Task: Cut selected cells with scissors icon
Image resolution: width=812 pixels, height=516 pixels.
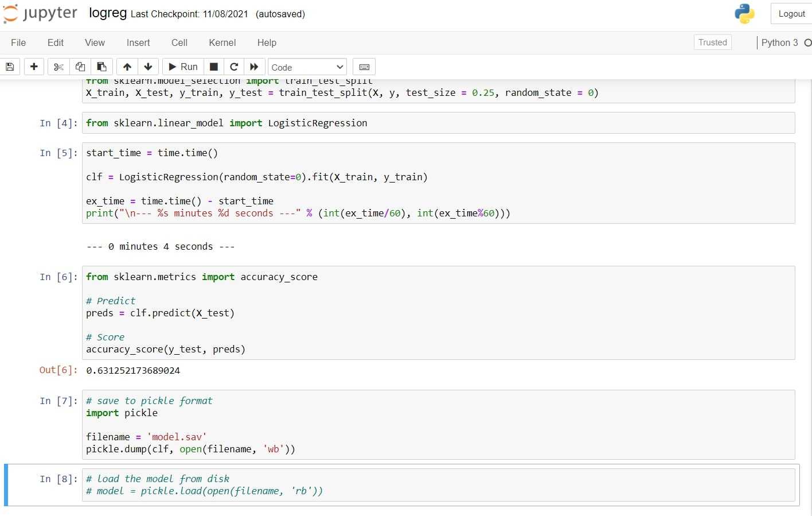Action: [58, 67]
